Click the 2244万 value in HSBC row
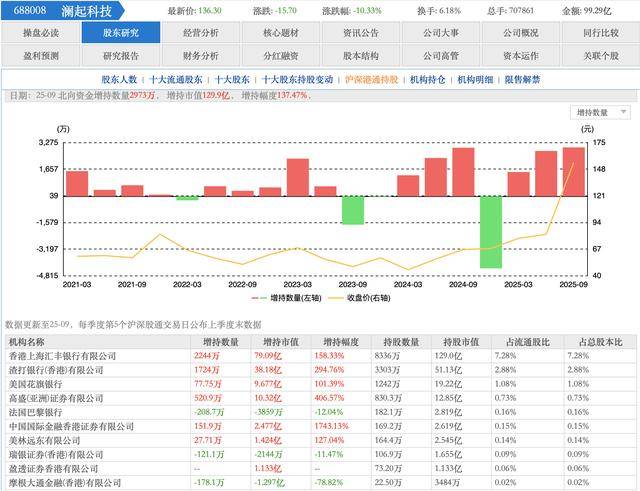This screenshot has width=640, height=491. coord(207,356)
